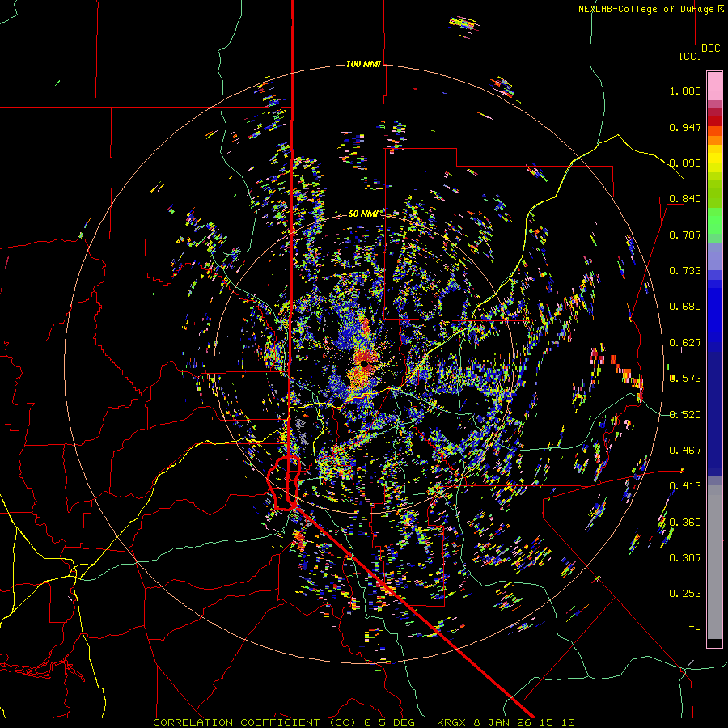Viewport: 728px width, 728px height.
Task: Click the NEXLAB-College of DuPage credit text
Action: [x=650, y=9]
